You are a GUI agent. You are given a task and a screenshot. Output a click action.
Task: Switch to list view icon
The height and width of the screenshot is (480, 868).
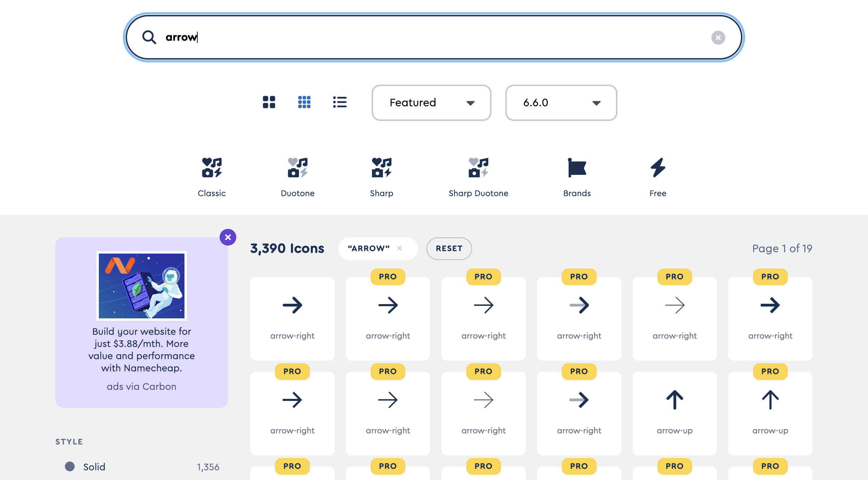point(340,102)
